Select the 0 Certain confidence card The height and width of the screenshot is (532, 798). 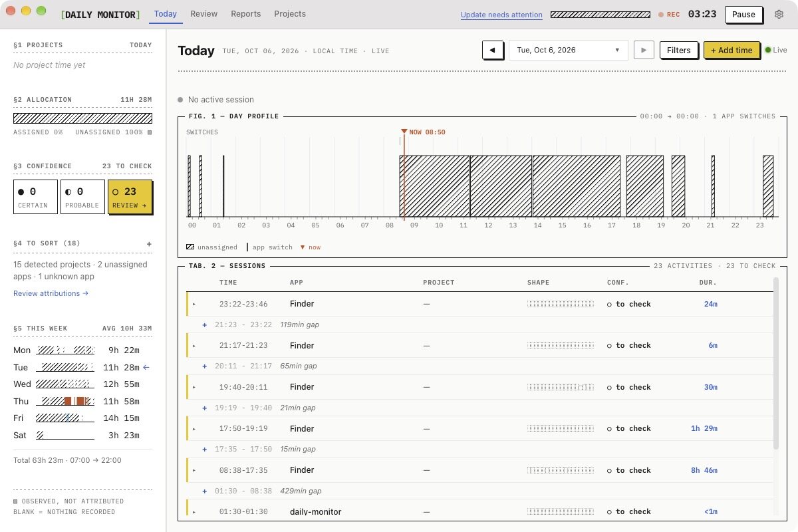click(x=35, y=197)
